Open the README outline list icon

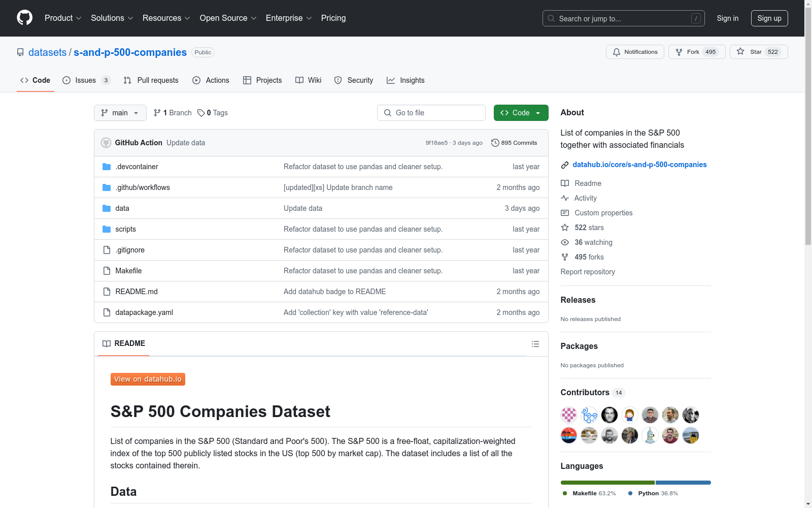pos(535,344)
